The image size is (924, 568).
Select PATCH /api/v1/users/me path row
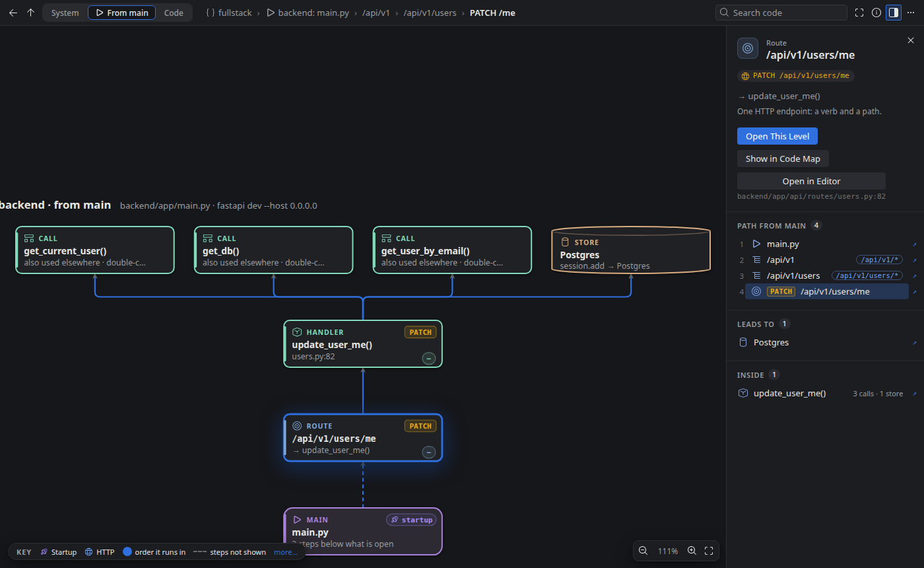click(827, 291)
